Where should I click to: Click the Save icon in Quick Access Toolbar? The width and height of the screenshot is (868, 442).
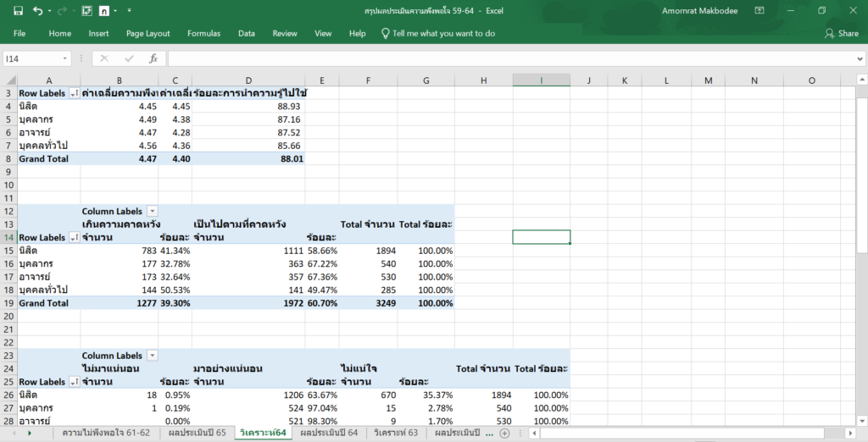[17, 11]
